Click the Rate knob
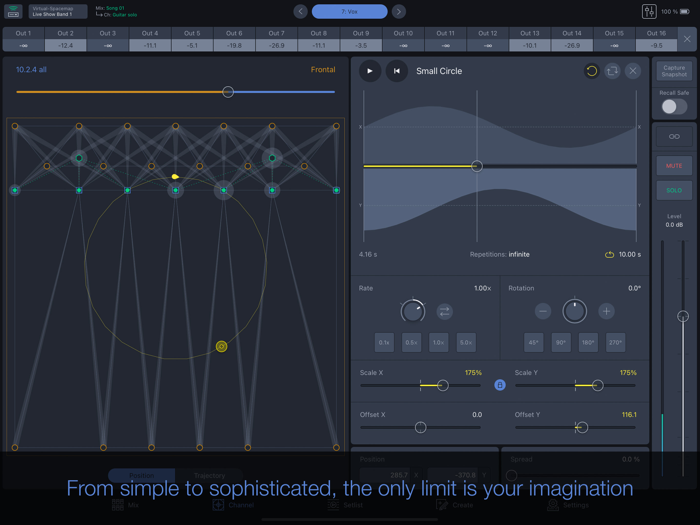 [412, 311]
